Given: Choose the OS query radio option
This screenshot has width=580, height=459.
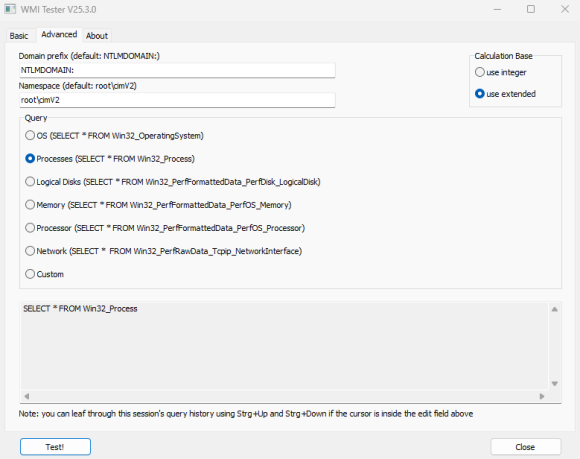Looking at the screenshot, I should (x=114, y=136).
